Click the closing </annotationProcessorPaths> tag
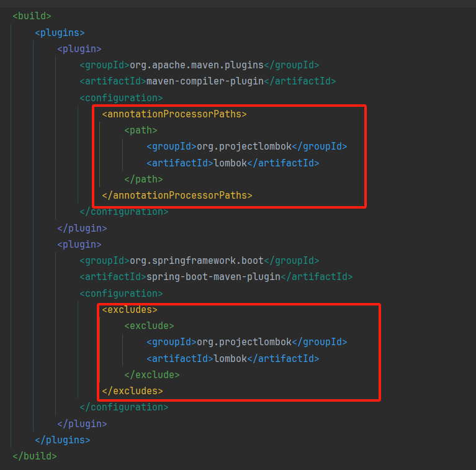476x470 pixels. (x=177, y=196)
